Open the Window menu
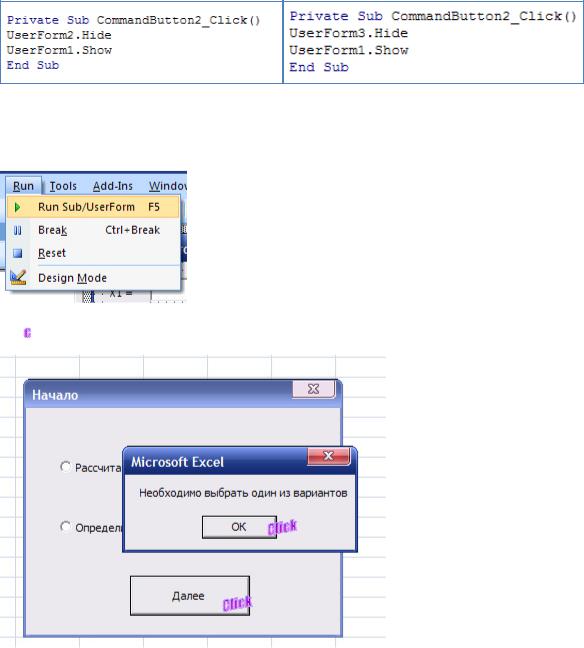Screen dimensions: 584x648 (x=168, y=186)
